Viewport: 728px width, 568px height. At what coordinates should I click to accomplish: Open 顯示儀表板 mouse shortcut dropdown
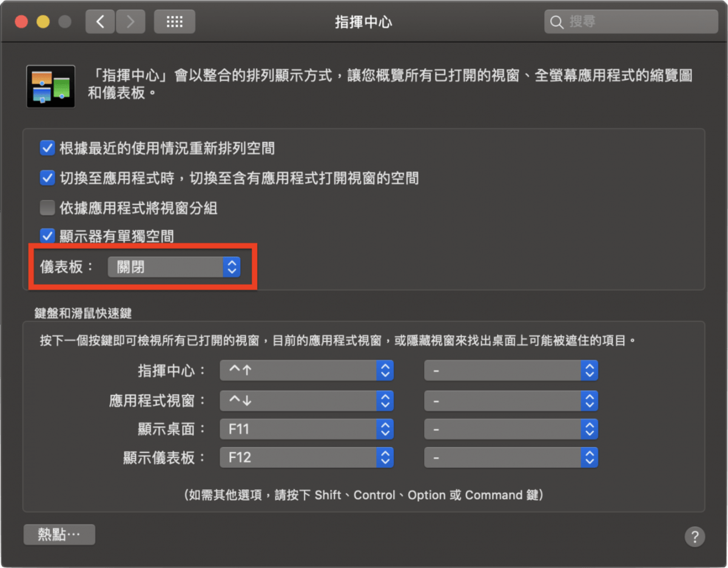511,458
